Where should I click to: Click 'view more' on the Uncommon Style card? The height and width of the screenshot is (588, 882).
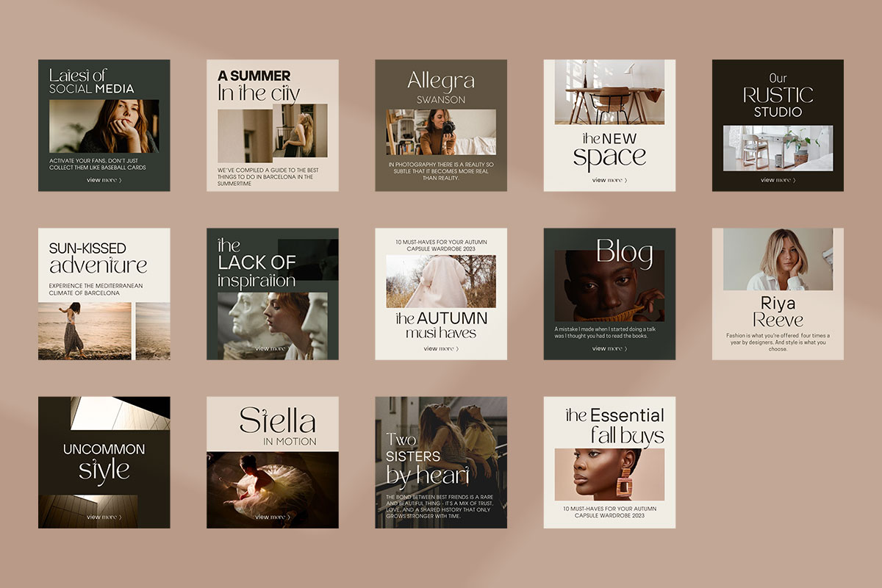click(104, 517)
